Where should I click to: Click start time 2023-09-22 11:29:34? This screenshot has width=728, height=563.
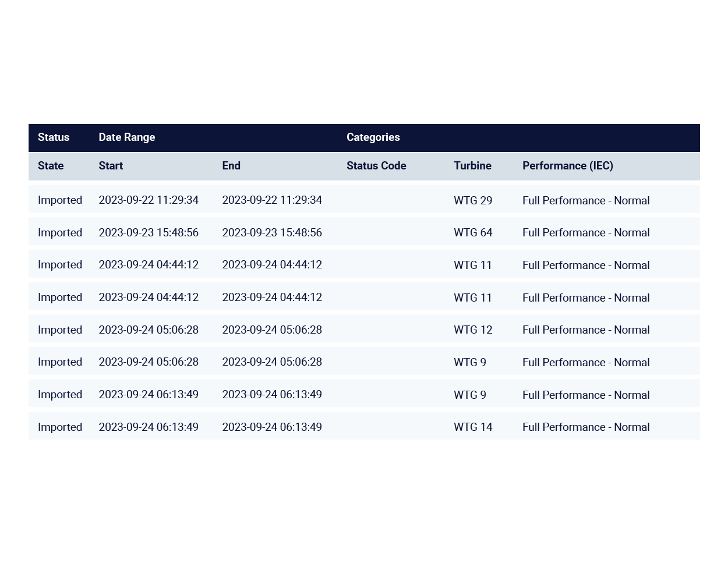click(x=149, y=200)
